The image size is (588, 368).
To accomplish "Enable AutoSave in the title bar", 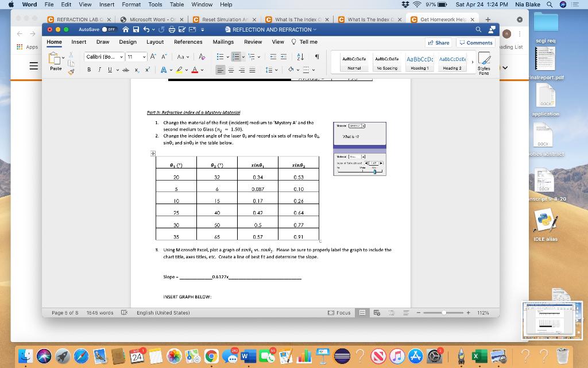I will [109, 29].
